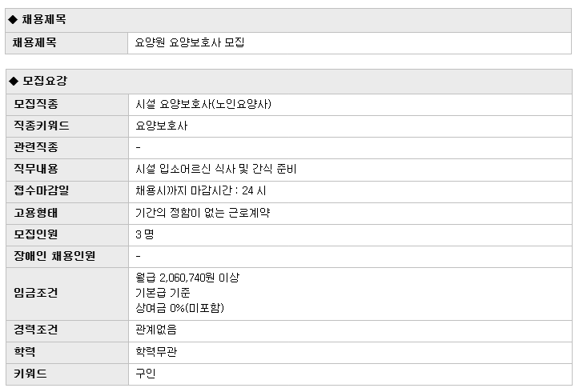The image size is (579, 392).
Task: Click the 상여금 0%(미포함) bonus text
Action: pyautogui.click(x=180, y=308)
